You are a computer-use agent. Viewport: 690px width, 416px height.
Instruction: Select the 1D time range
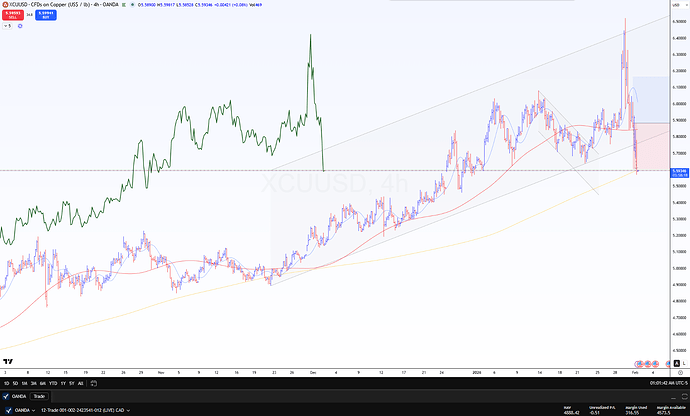tap(6, 383)
